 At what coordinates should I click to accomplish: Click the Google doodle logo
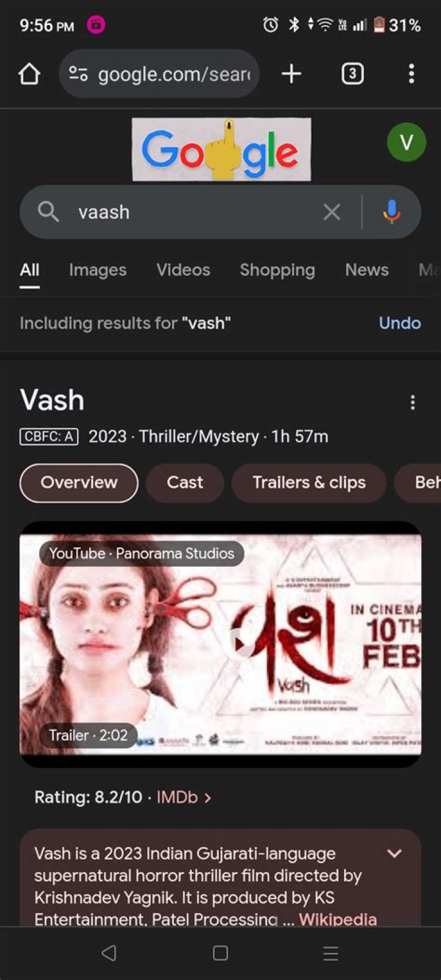[221, 150]
